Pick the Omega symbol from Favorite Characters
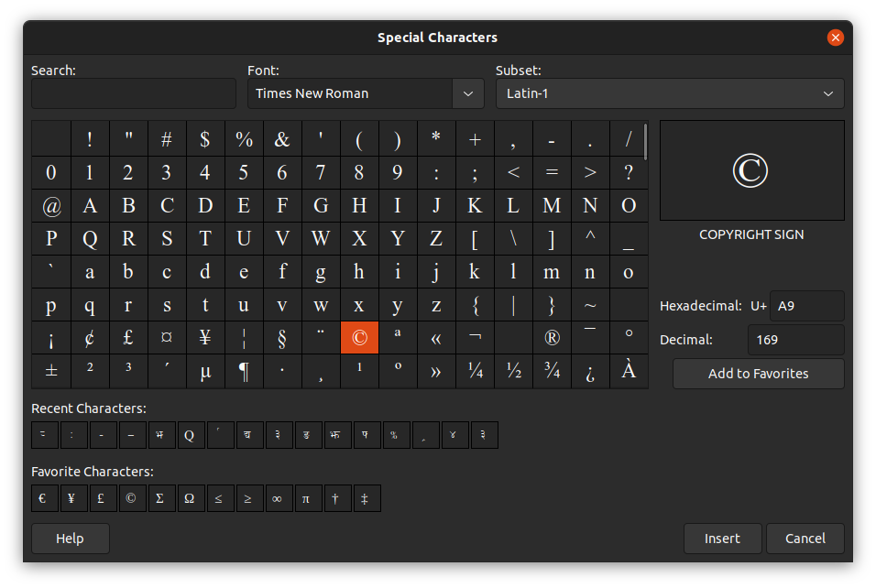The image size is (876, 588). click(x=191, y=498)
